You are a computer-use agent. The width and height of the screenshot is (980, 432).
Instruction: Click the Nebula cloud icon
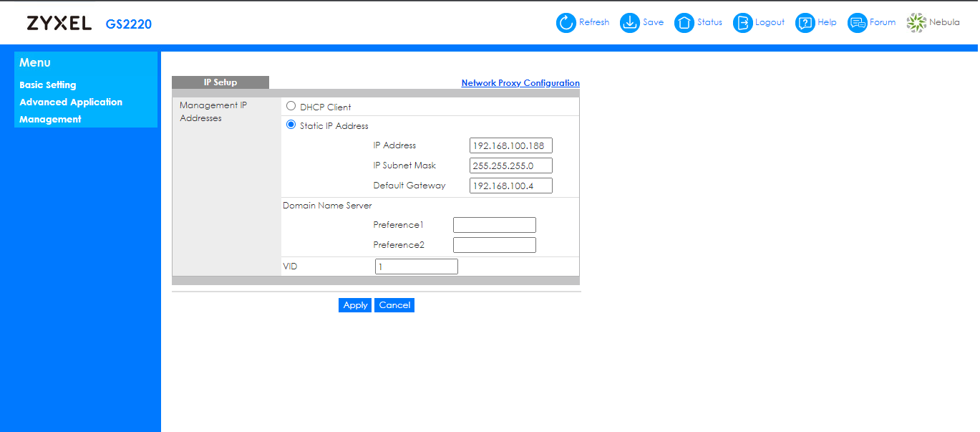coord(916,23)
